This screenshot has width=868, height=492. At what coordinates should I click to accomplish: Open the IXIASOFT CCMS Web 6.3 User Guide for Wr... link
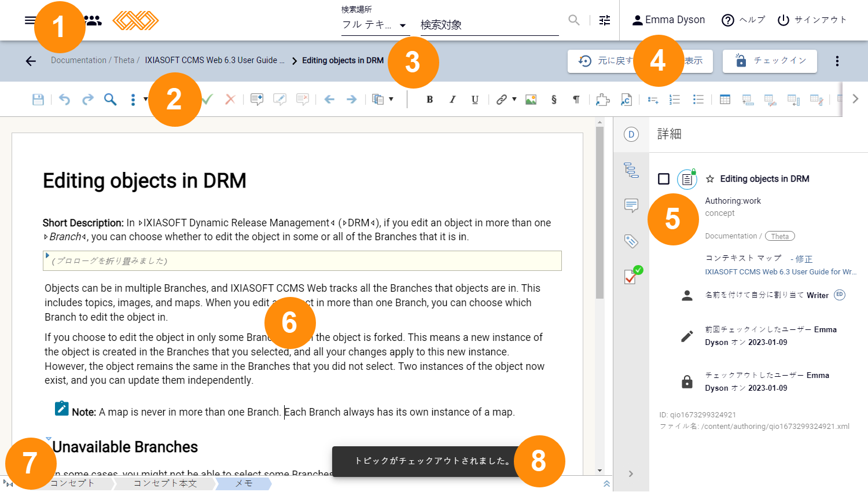(x=781, y=271)
